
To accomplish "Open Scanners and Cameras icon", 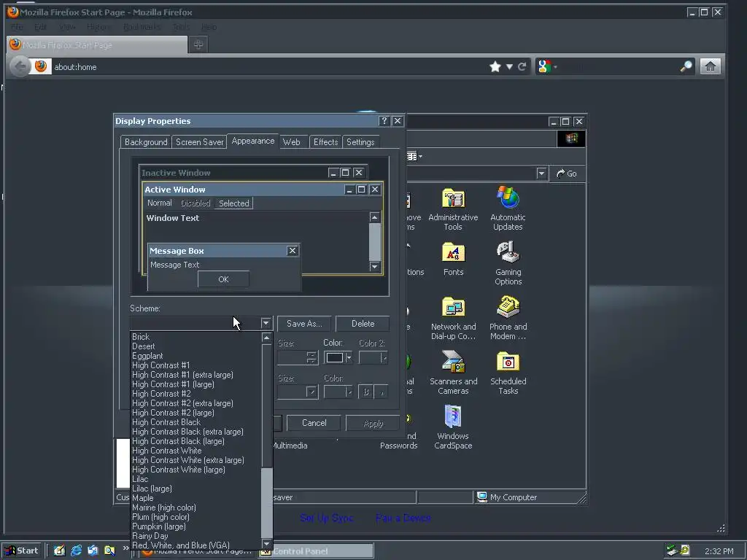I will [x=453, y=373].
